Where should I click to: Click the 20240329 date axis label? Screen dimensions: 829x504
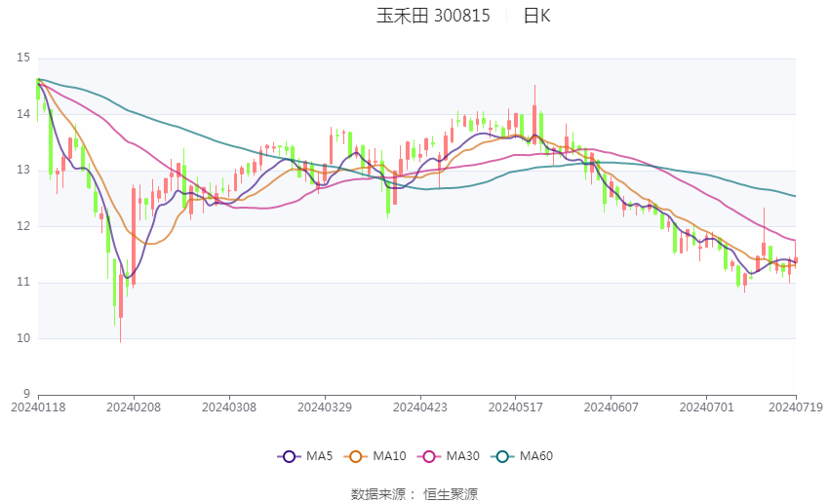(x=325, y=407)
